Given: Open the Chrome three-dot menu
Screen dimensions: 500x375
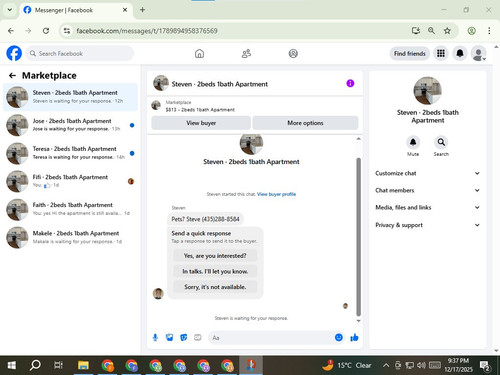Looking at the screenshot, I should (x=489, y=31).
